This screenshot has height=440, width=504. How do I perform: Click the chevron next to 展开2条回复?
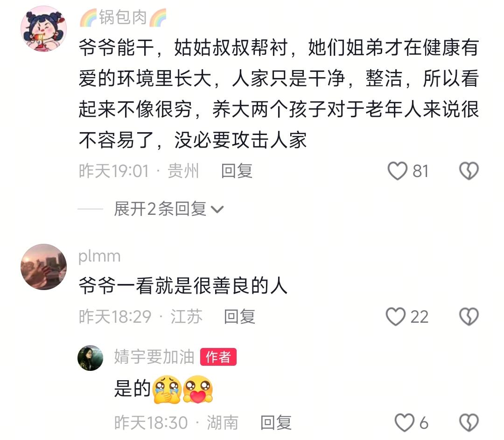(x=217, y=209)
